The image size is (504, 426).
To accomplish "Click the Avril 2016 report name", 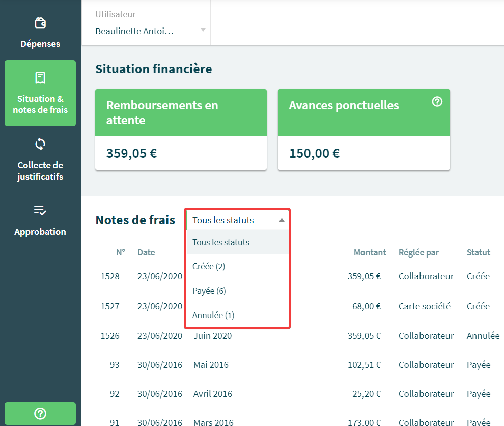I will coord(212,394).
